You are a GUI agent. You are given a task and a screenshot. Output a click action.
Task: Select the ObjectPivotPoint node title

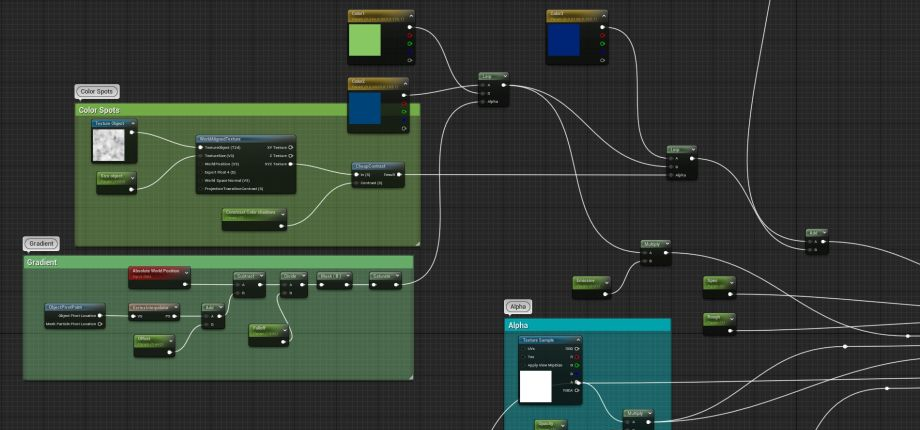(65, 307)
